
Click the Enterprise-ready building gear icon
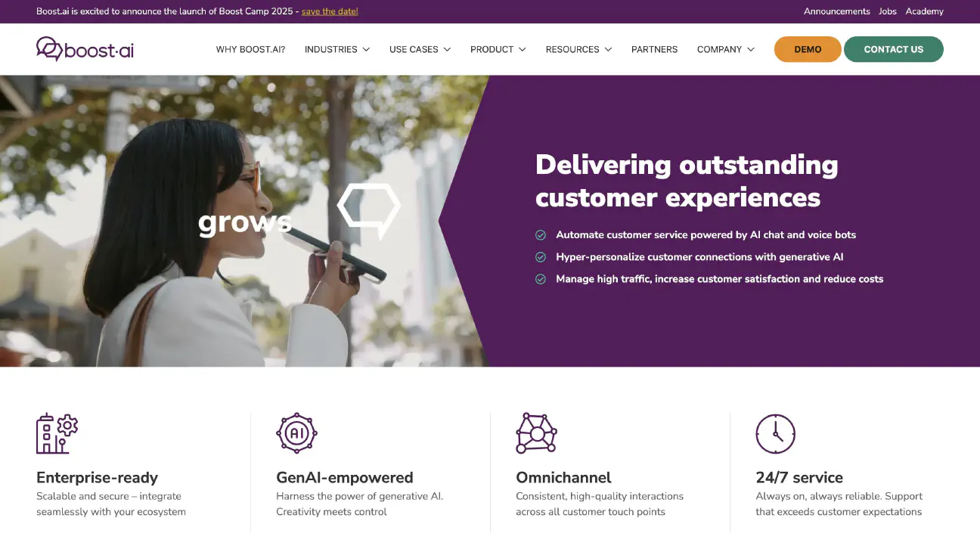[x=57, y=433]
